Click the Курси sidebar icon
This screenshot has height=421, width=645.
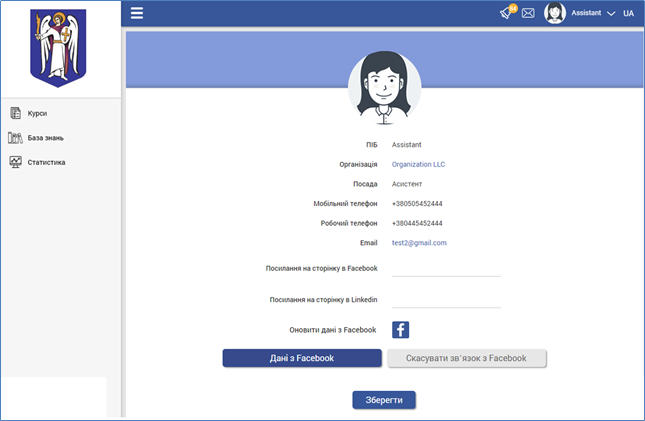coord(15,114)
